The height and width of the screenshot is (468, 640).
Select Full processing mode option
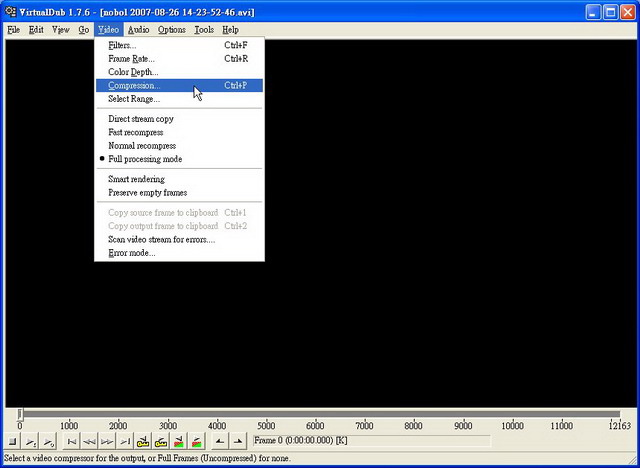(x=179, y=159)
